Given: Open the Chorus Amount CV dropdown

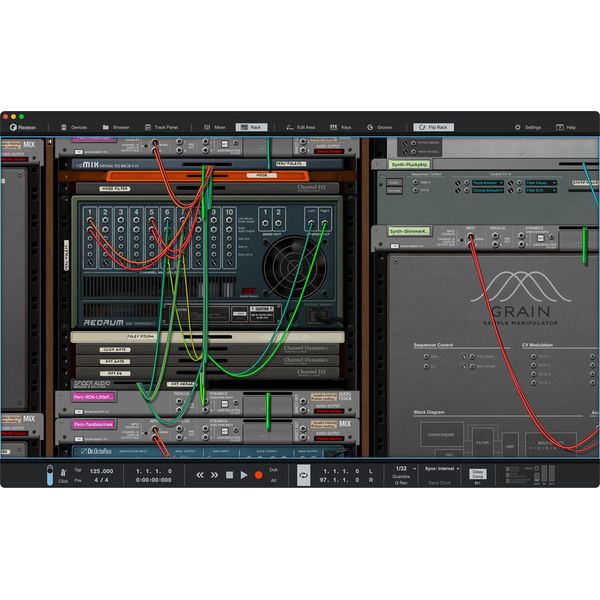Looking at the screenshot, I should click(488, 190).
